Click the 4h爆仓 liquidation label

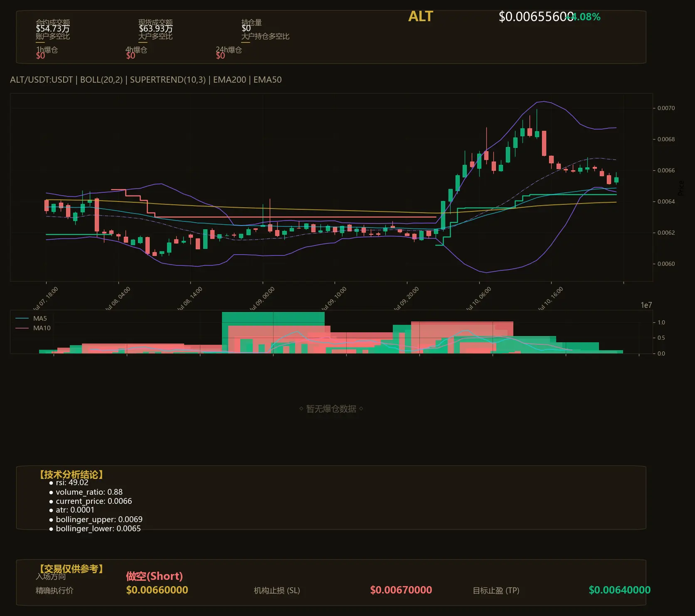[136, 50]
